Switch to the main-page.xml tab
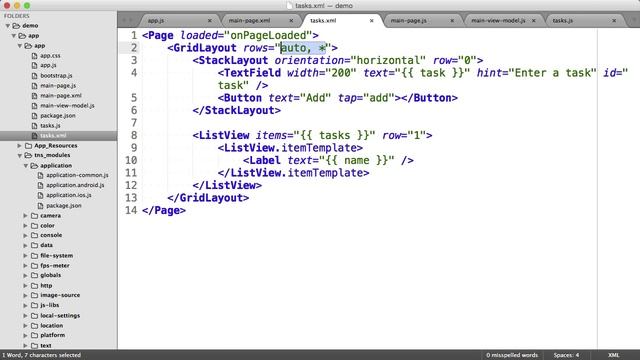Screen dimensions: 640x360 [x=249, y=20]
